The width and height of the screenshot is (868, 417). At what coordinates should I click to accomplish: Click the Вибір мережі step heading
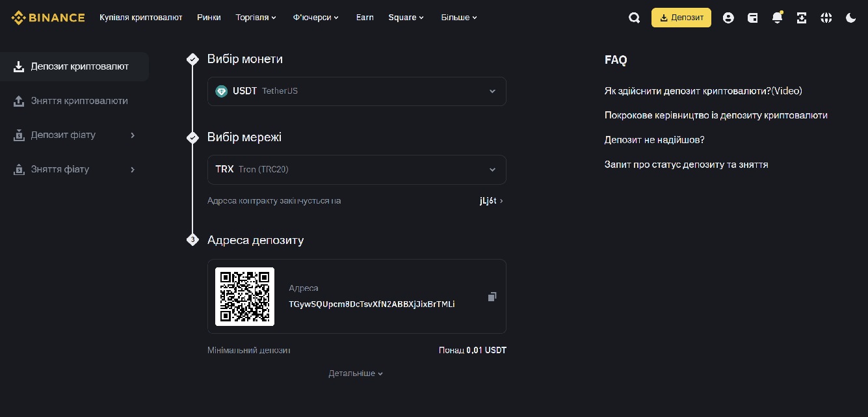click(x=244, y=137)
